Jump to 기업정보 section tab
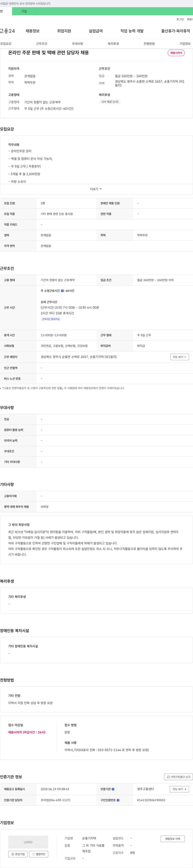The image size is (193, 868). pos(185,44)
